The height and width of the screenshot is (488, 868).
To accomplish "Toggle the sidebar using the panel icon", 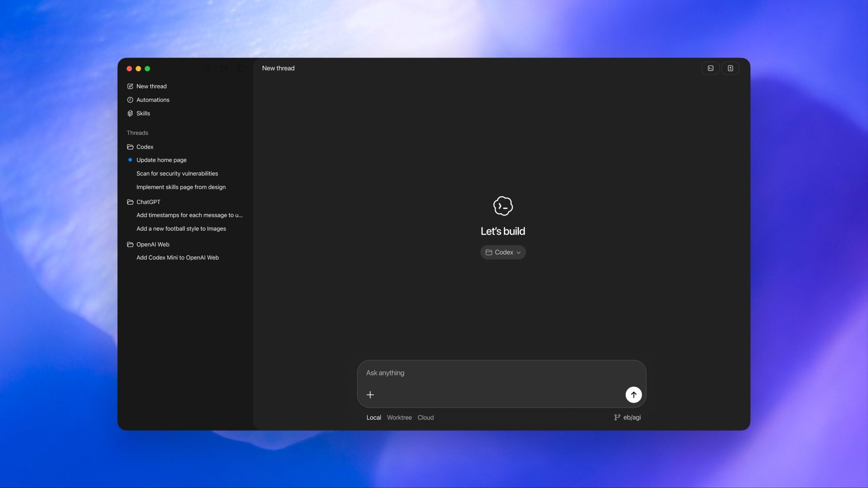I will [x=240, y=68].
